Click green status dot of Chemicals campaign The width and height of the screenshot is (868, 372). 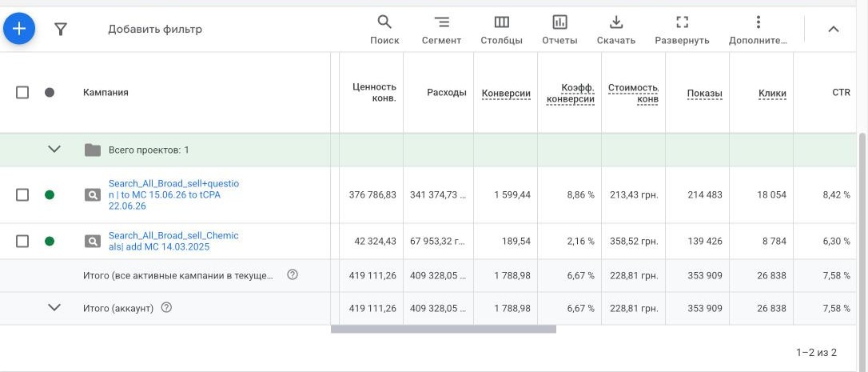(50, 241)
